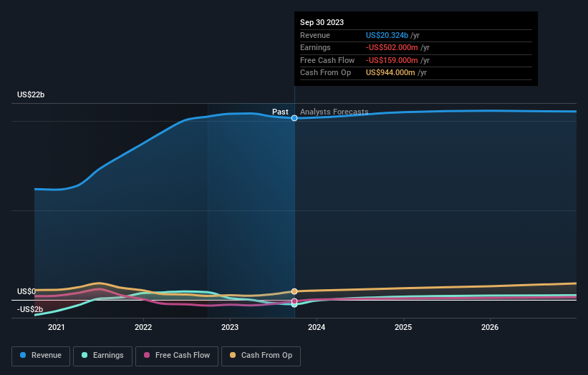Click the Earnings row label in tooltip
Viewport: 588px width, 375px height.
[315, 47]
